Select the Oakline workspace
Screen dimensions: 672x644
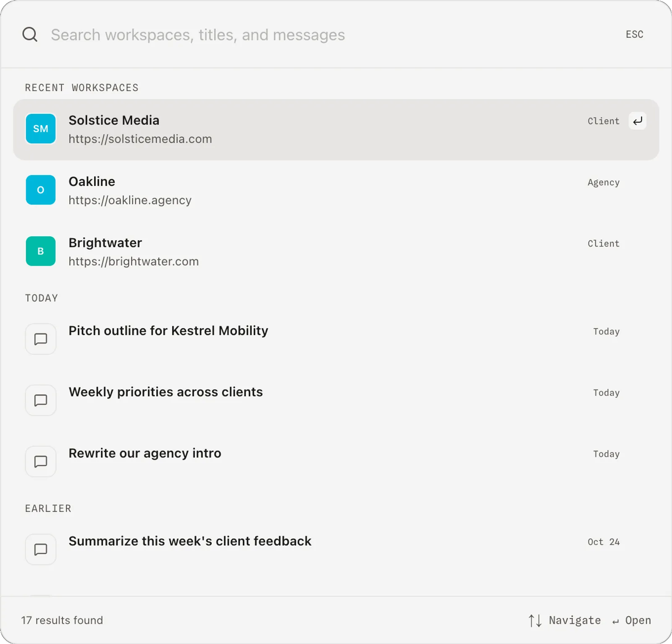tap(336, 191)
